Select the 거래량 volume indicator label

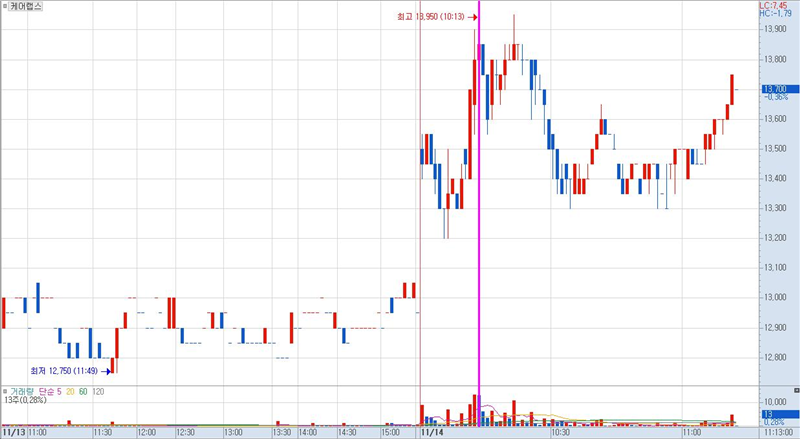(21, 391)
